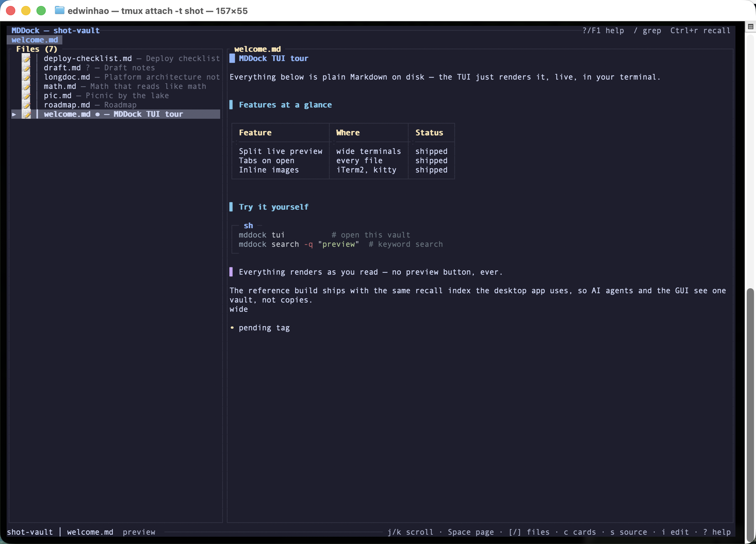
Task: Click the wide terminals cell
Action: [369, 152]
